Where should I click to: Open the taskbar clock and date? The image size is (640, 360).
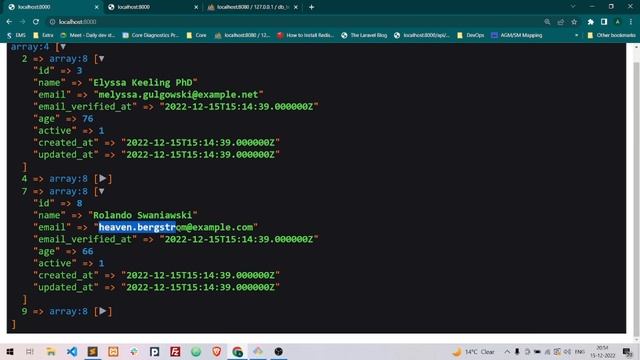point(602,351)
